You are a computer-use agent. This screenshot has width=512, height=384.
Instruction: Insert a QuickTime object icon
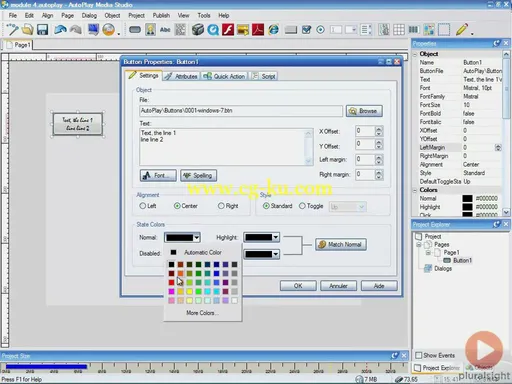(213, 30)
